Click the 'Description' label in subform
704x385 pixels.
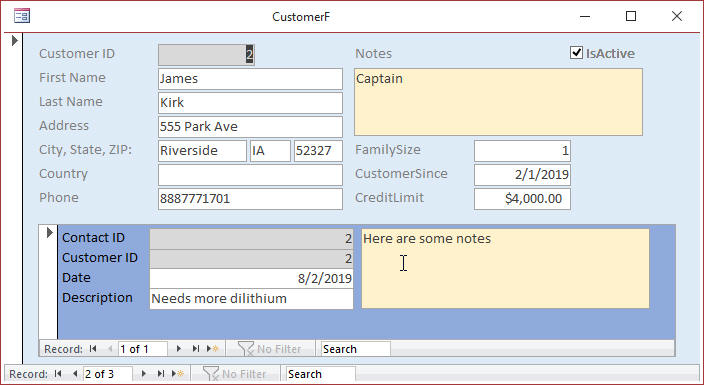[97, 297]
